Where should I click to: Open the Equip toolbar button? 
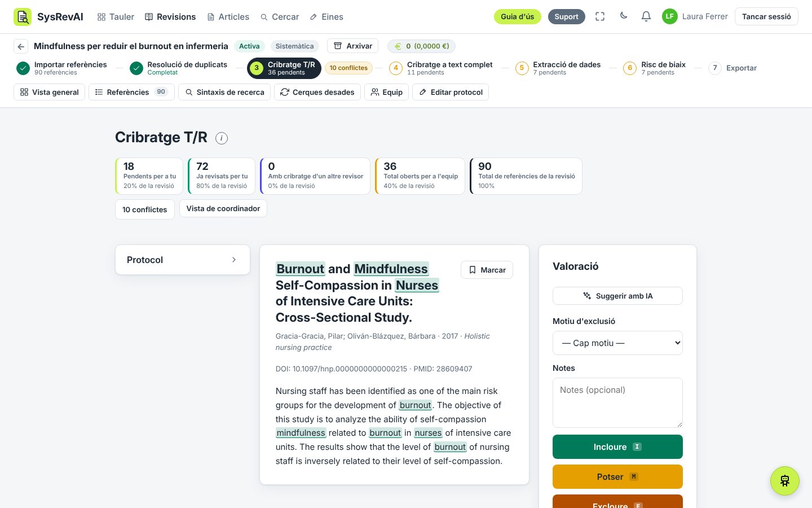click(x=387, y=92)
